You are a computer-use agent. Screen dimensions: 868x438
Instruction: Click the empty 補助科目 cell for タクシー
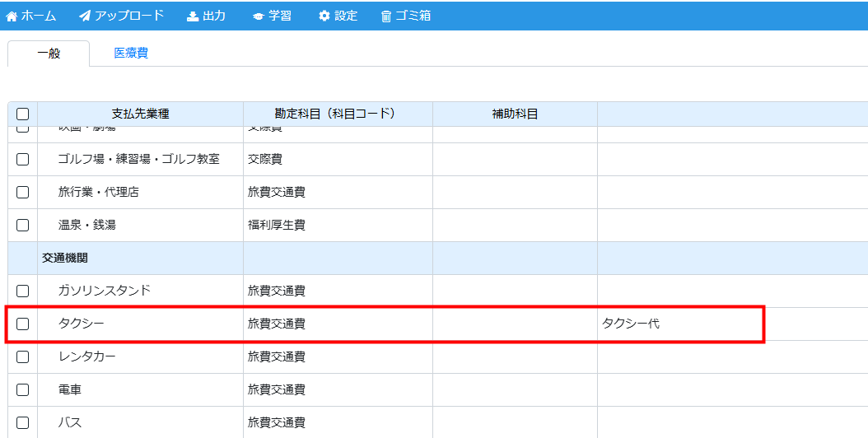(515, 324)
